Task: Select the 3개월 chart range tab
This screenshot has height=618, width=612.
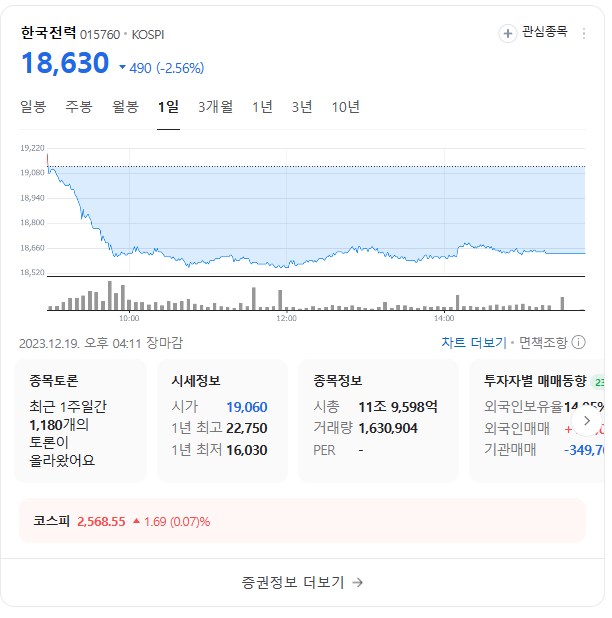Action: pyautogui.click(x=216, y=107)
